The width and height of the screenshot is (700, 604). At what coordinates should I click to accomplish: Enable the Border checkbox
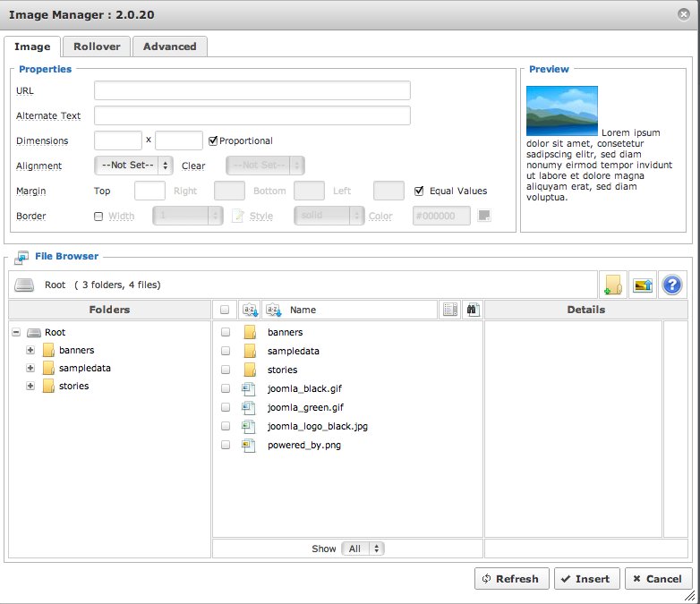click(98, 216)
